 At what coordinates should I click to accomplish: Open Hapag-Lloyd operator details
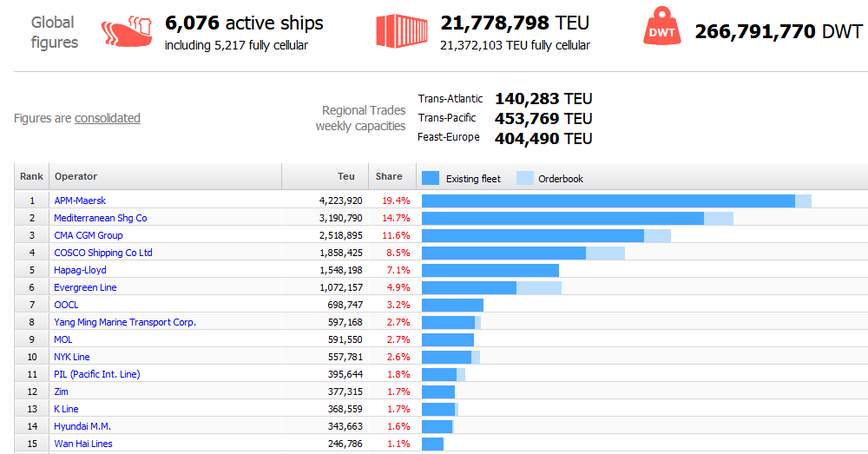click(80, 270)
